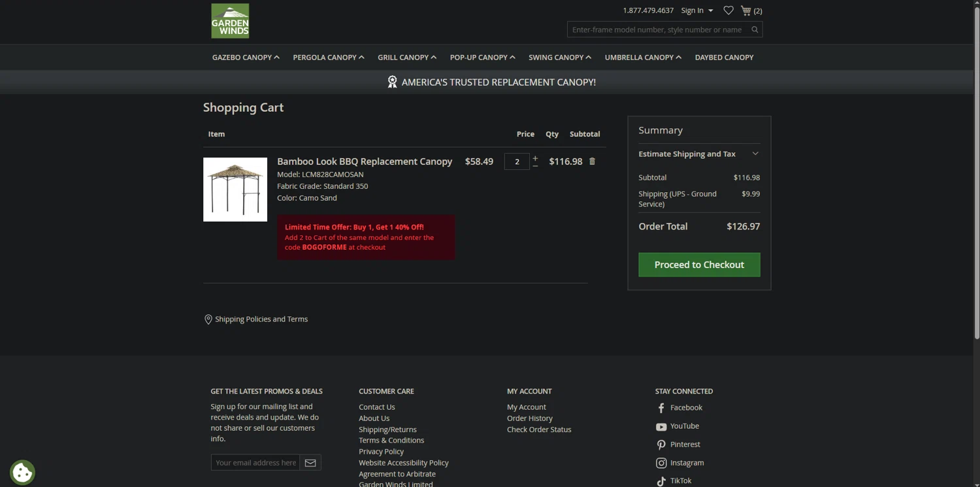Open the About Us link

pyautogui.click(x=374, y=418)
